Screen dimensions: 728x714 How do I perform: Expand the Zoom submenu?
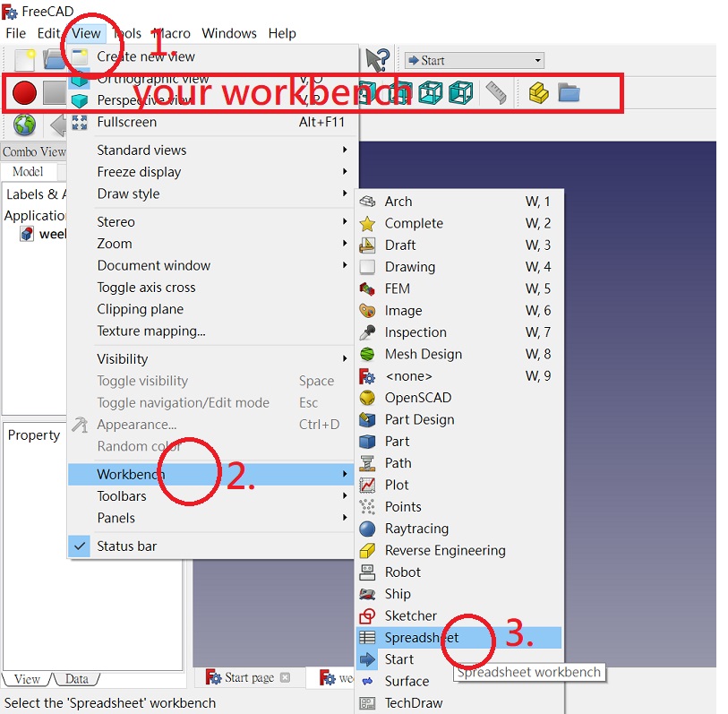click(211, 244)
